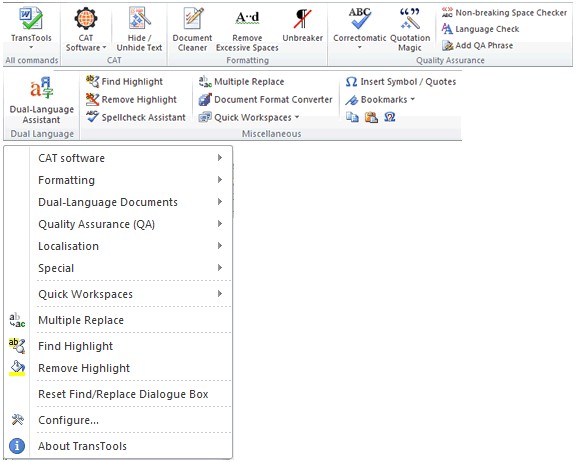Open Document Format Converter
The image size is (578, 462).
click(265, 100)
